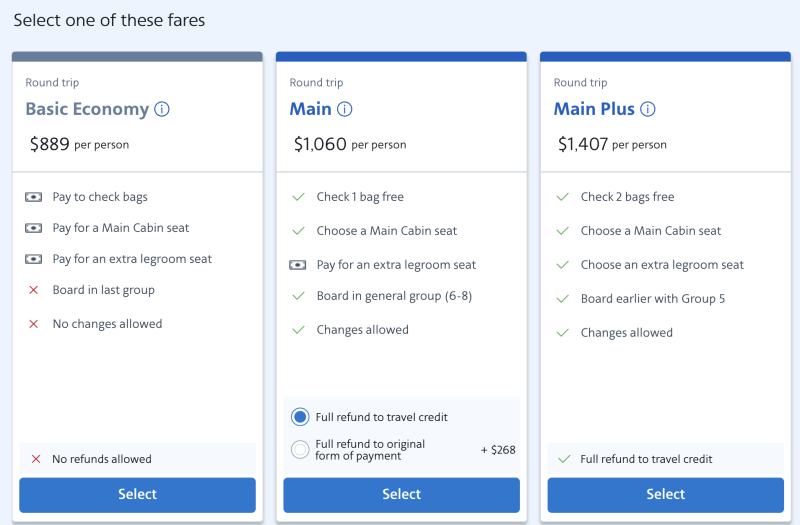
Task: Click the Main Plus fare title
Action: [594, 109]
